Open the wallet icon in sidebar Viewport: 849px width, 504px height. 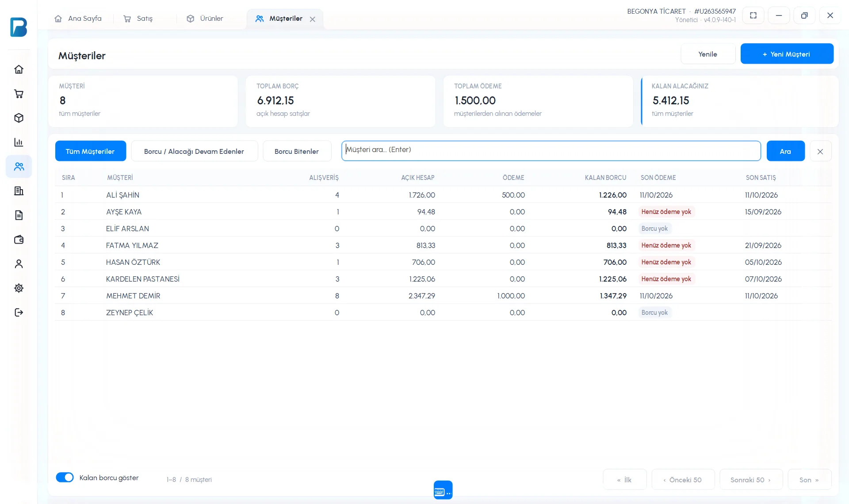coord(19,240)
